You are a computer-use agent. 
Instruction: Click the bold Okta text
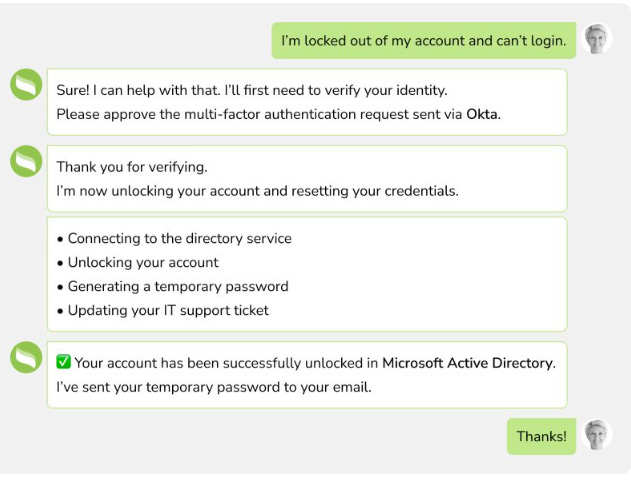482,114
